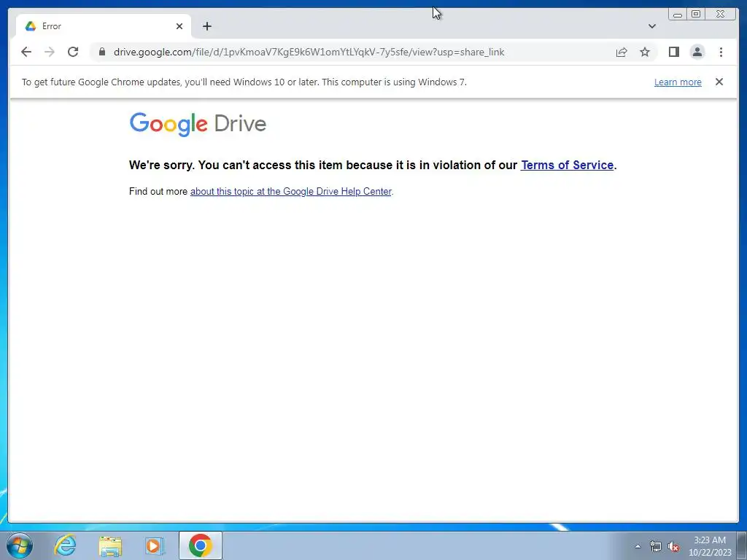Go back to the previous page
Image resolution: width=747 pixels, height=560 pixels.
click(26, 52)
